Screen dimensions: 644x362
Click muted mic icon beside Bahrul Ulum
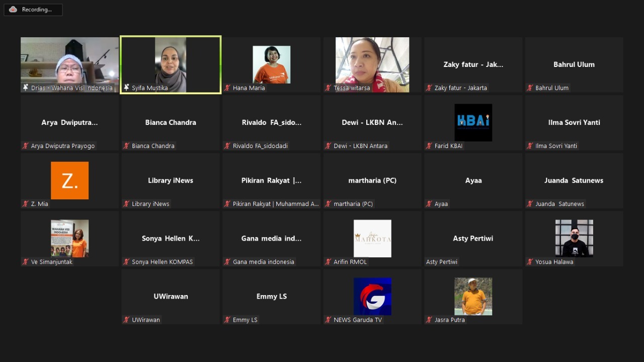[530, 88]
